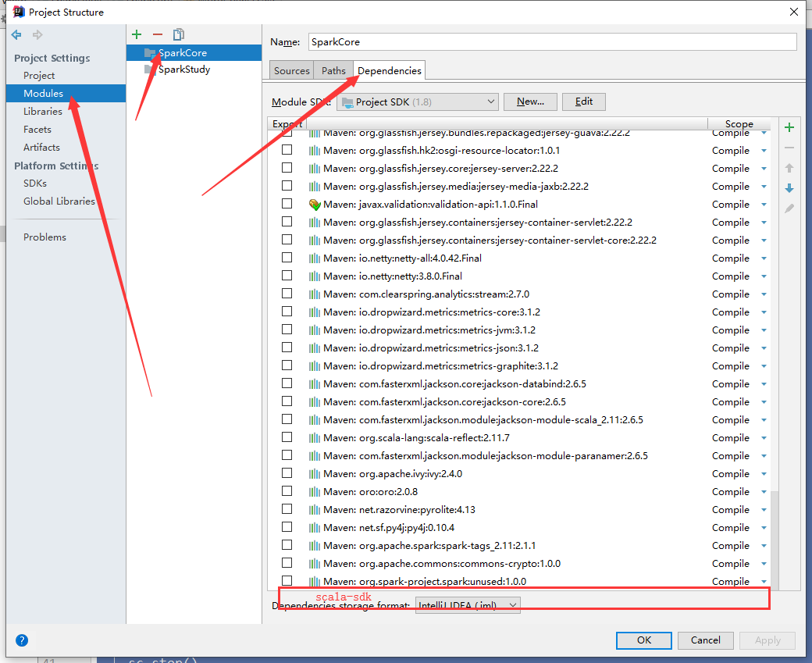This screenshot has height=663, width=812.
Task: Click the New... SDK button
Action: tap(530, 102)
